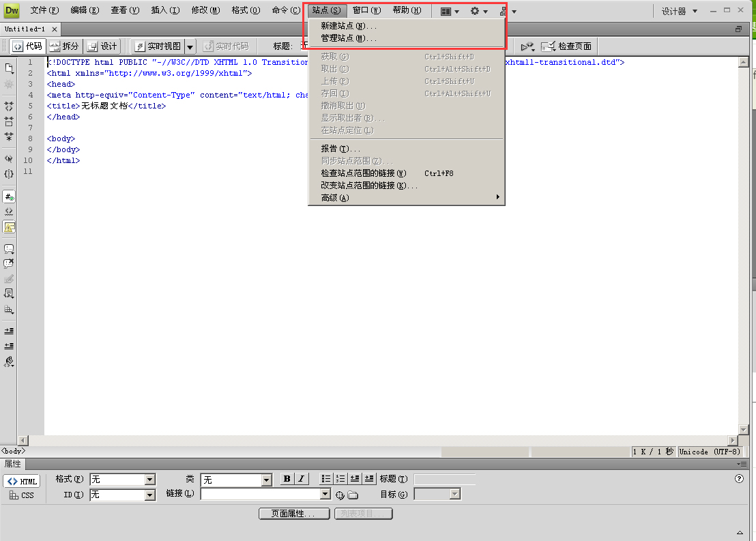
Task: Toggle syntax error alerts icon
Action: coord(9,227)
